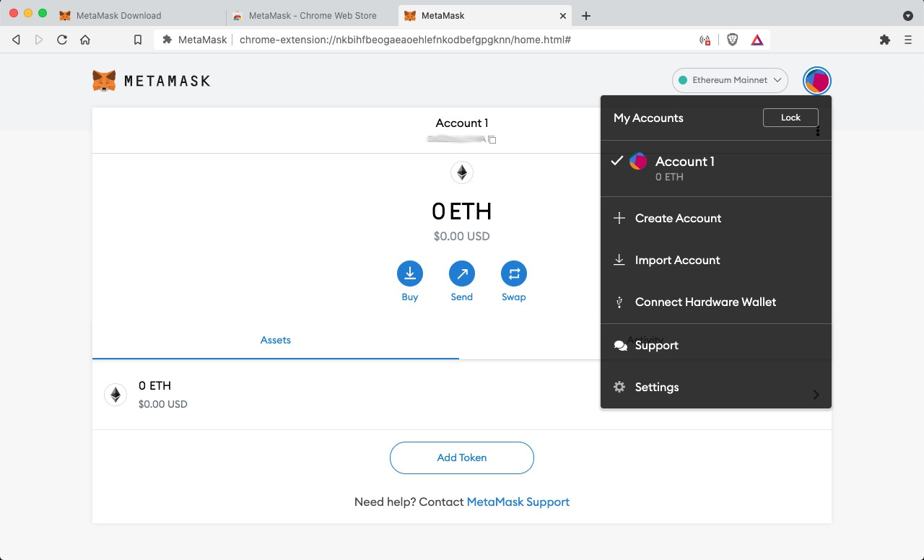Open the browser hamburger menu
The width and height of the screenshot is (924, 560).
[x=908, y=40]
